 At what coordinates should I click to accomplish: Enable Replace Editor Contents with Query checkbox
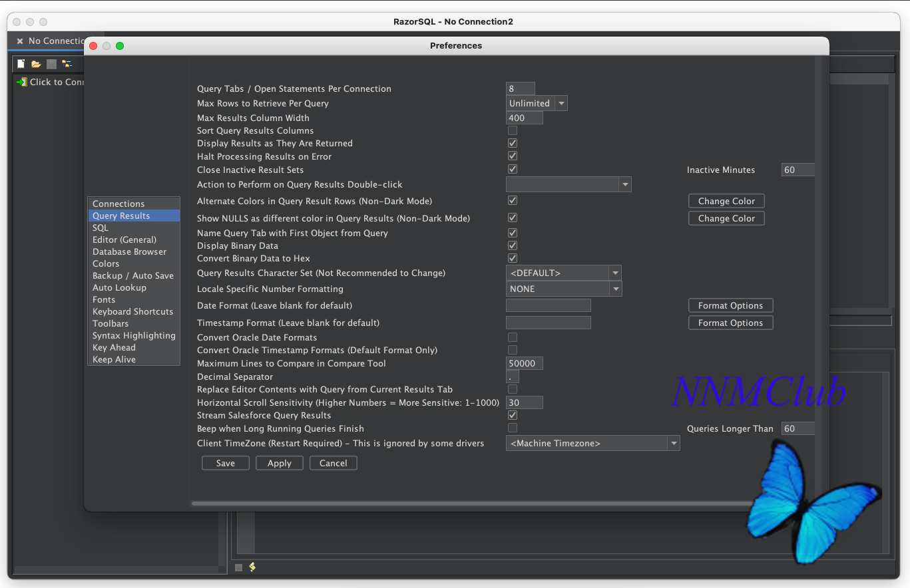pos(513,389)
